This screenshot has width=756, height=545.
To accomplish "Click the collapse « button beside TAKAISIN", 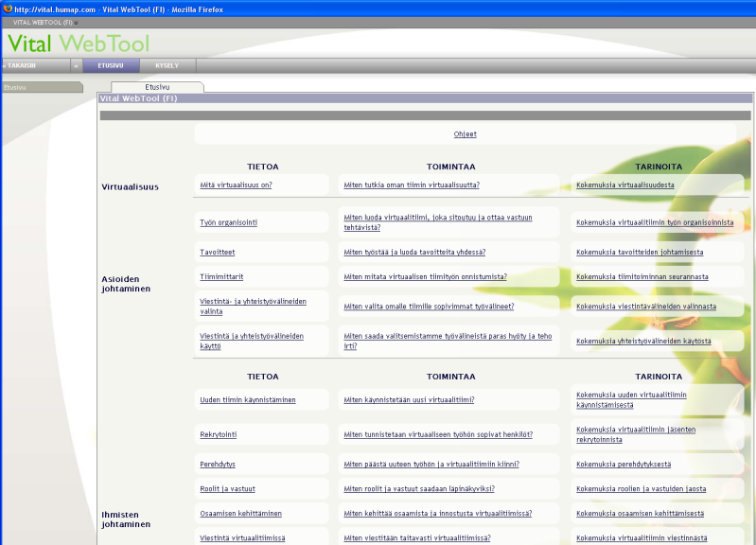I will click(x=77, y=65).
